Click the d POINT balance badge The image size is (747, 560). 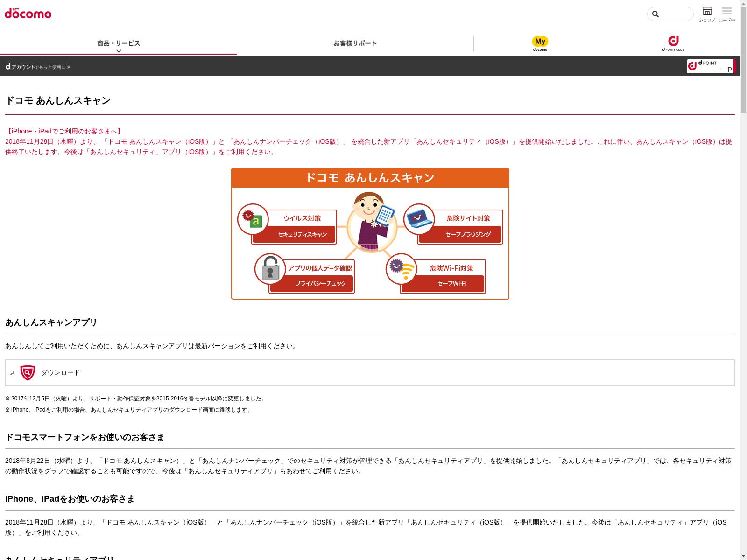click(710, 66)
